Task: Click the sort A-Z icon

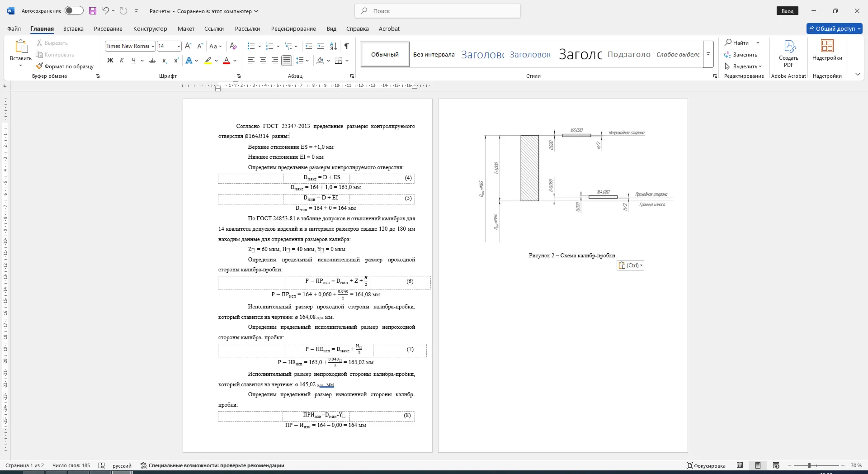Action: (x=334, y=46)
